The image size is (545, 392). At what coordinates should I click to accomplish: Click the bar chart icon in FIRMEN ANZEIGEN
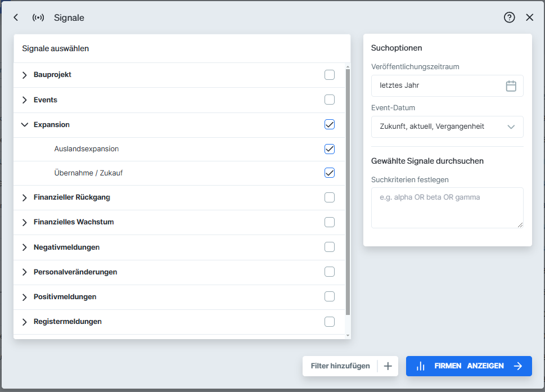[421, 366]
